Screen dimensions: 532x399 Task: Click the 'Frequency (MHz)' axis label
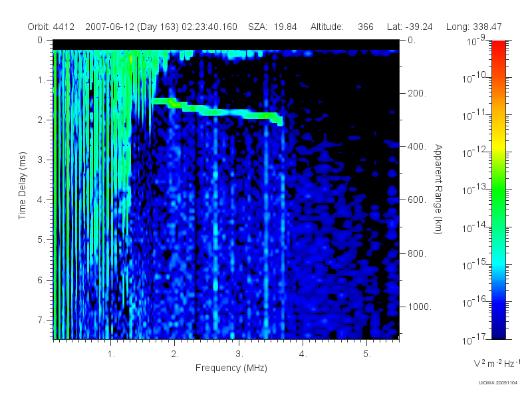231,368
